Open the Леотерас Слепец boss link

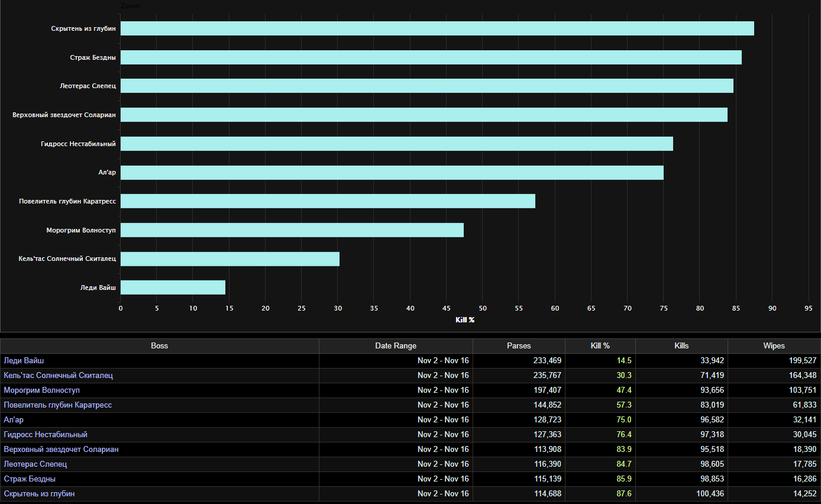35,464
